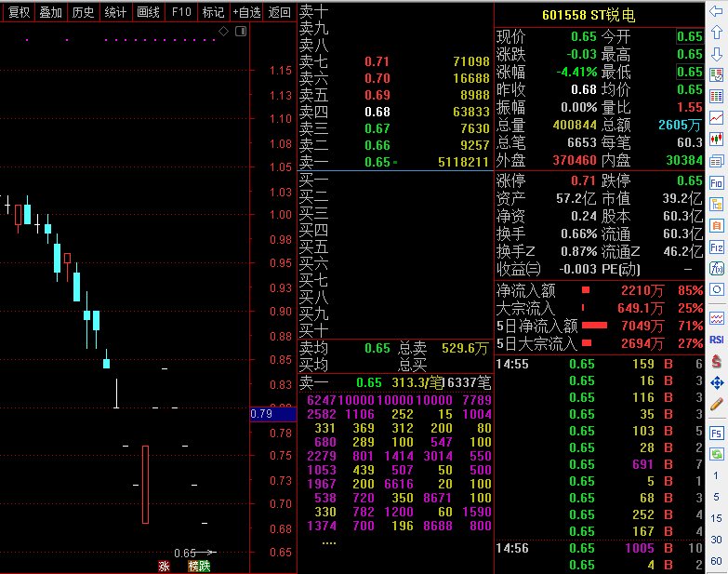Open the multi-window layout icon
Image resolution: width=728 pixels, height=574 pixels.
point(717,161)
